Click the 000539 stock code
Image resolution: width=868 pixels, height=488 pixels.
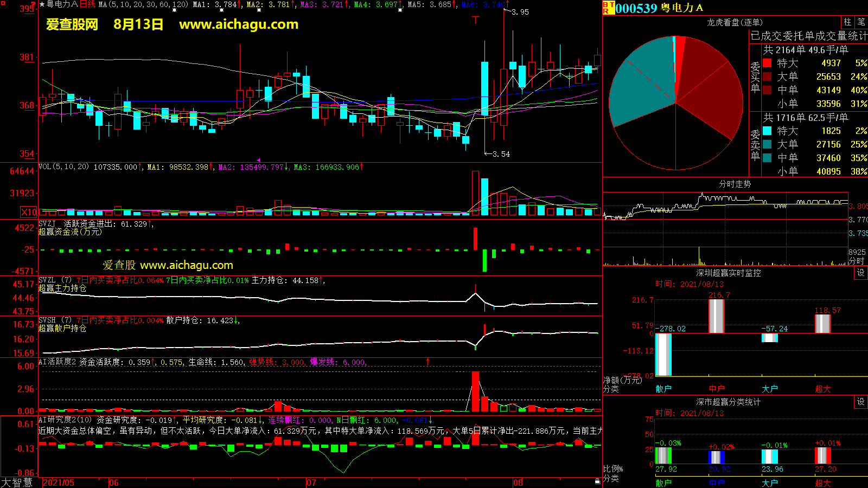(636, 8)
